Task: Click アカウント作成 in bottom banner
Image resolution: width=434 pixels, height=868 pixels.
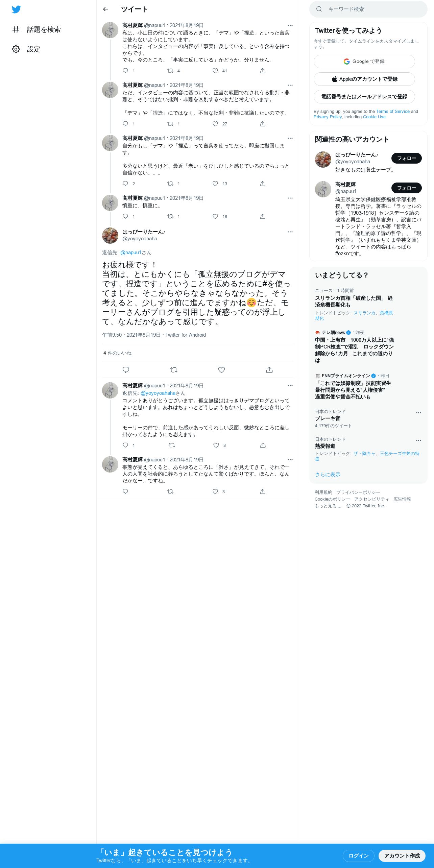Action: click(402, 856)
